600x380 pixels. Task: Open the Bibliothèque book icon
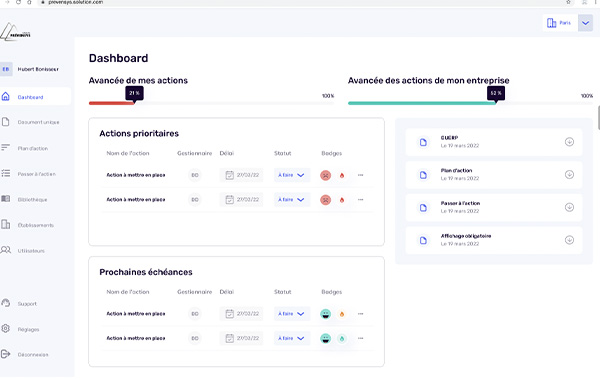click(5, 199)
